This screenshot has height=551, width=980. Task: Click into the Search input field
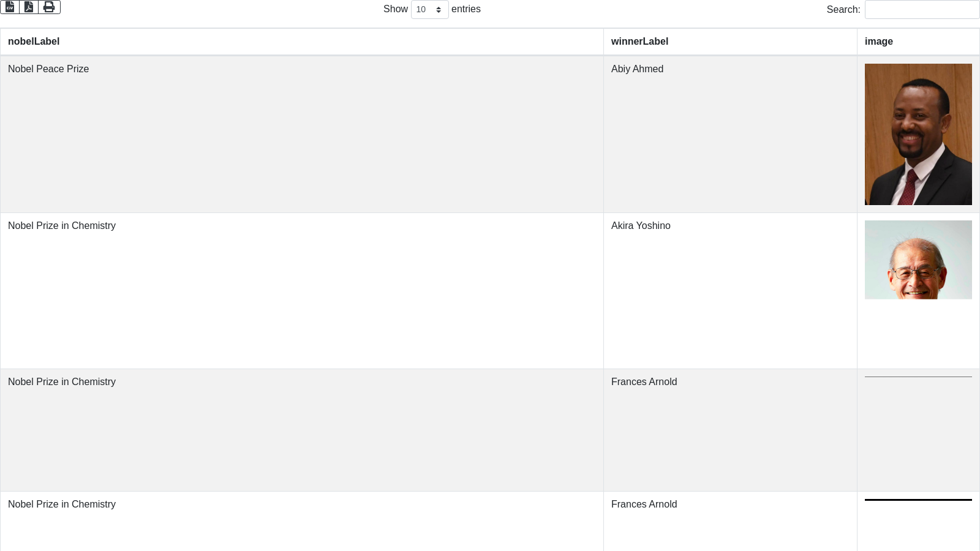[x=922, y=10]
